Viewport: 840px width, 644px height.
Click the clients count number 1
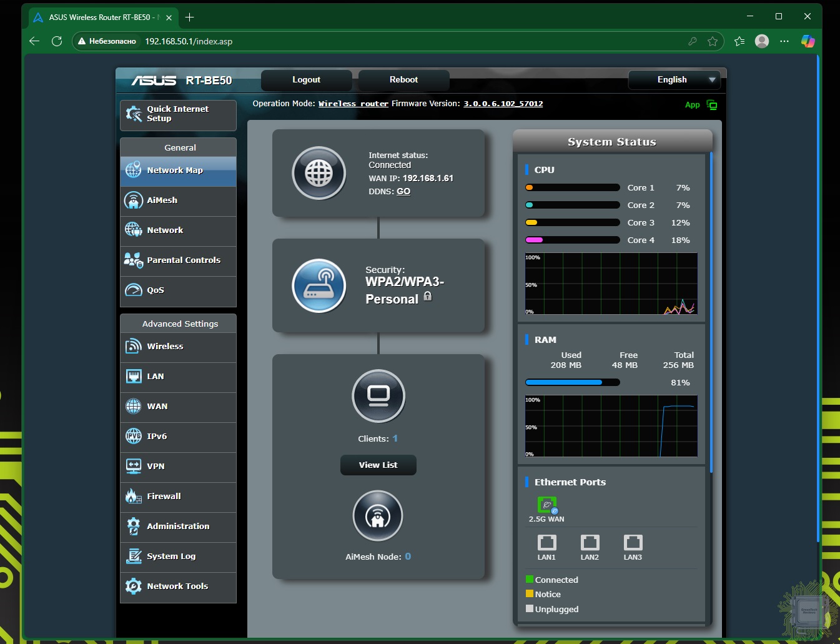[x=395, y=438]
